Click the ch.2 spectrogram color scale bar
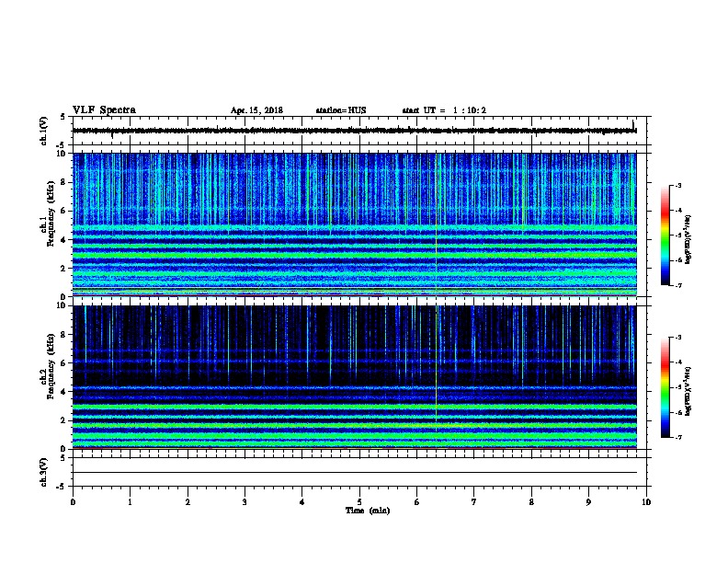Viewport: 728px width, 563px height. pyautogui.click(x=665, y=387)
